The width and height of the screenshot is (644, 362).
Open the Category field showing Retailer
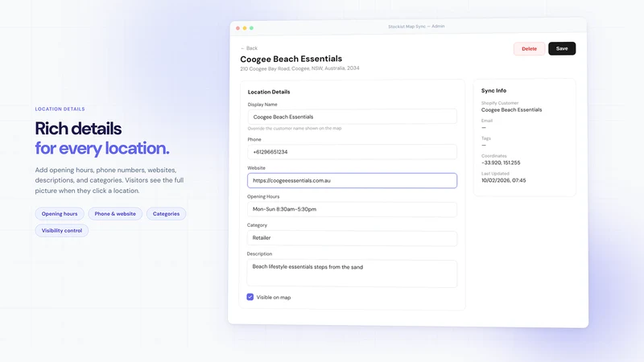[352, 238]
